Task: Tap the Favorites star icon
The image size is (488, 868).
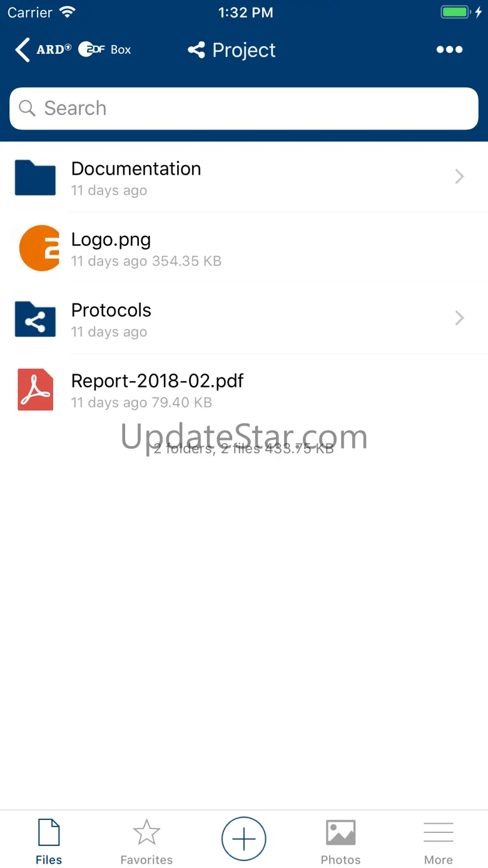Action: 146,832
